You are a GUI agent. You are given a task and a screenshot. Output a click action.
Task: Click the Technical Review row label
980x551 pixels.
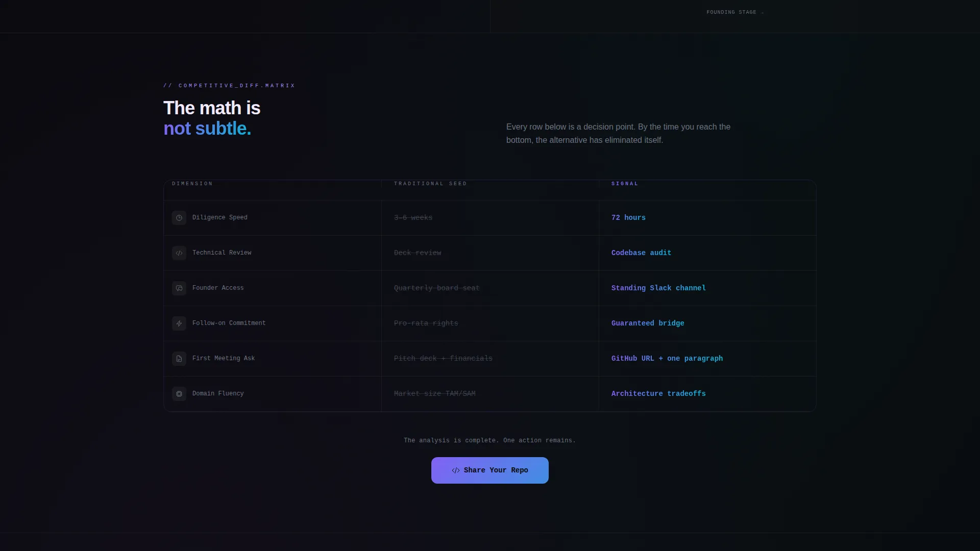point(222,253)
